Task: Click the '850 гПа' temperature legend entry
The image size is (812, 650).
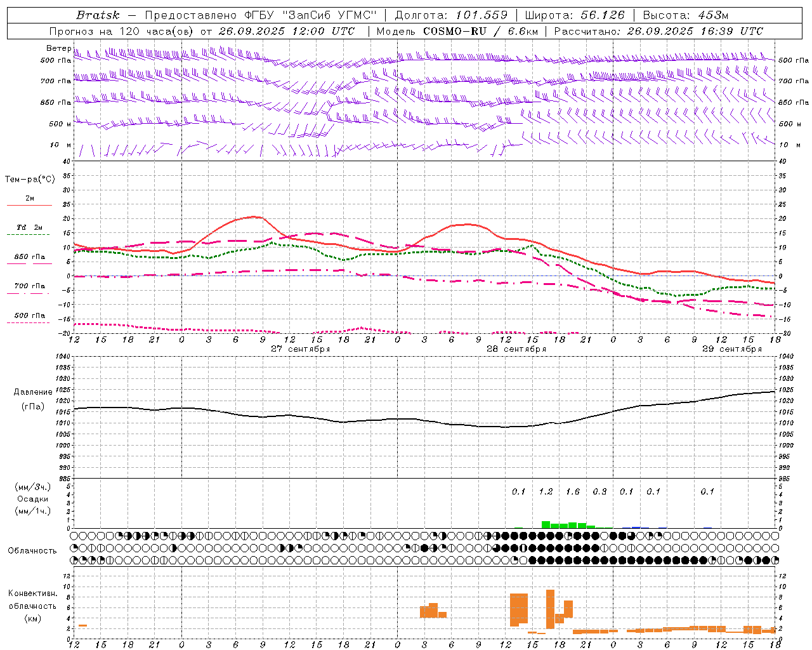Action: [29, 256]
